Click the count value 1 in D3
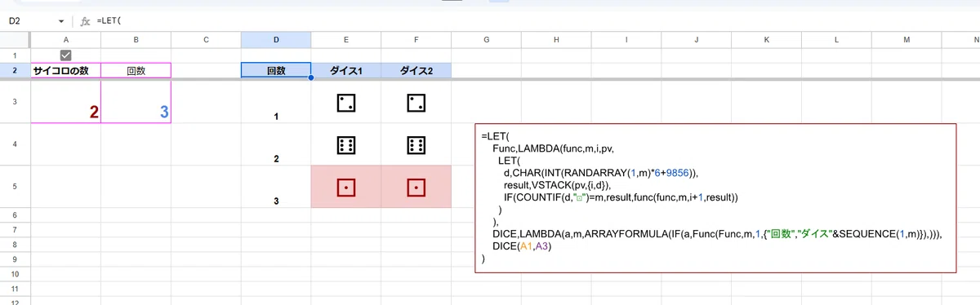 click(x=276, y=117)
